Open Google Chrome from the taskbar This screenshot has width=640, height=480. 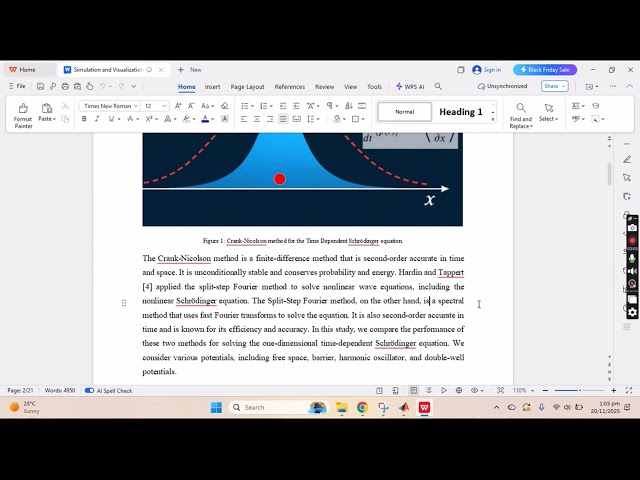(362, 407)
